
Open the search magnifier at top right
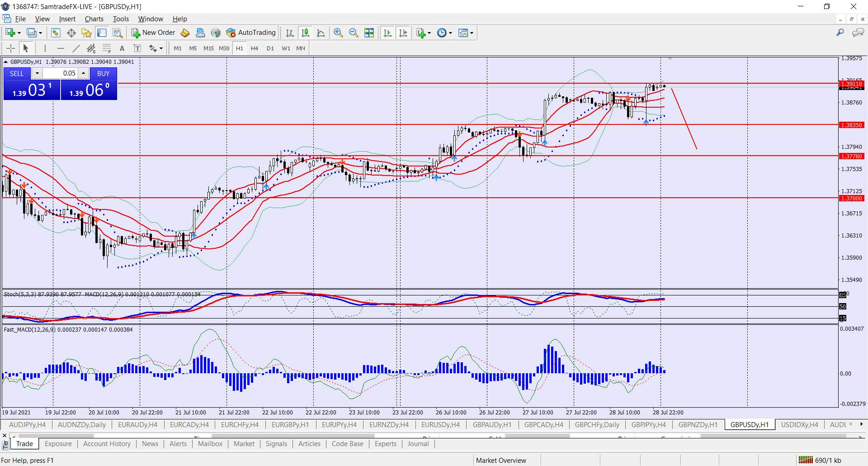(840, 33)
